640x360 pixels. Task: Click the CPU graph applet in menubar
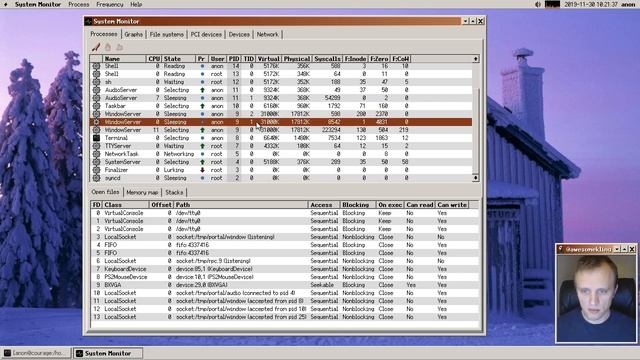click(552, 4)
